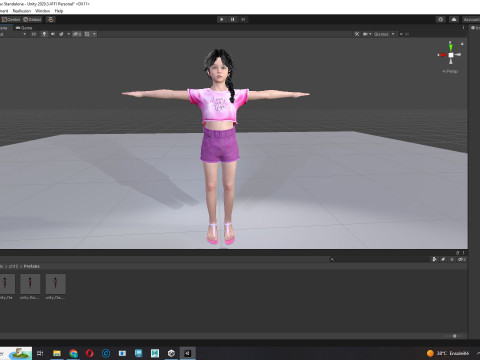Click the snap icon beside Global
This screenshot has width=480, height=360.
pos(51,19)
